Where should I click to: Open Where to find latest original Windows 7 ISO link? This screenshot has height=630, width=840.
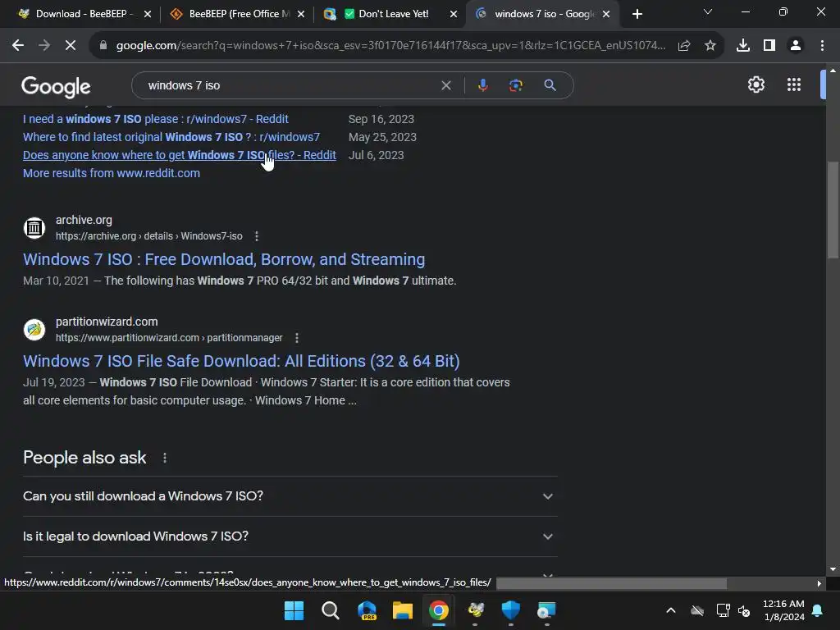171,137
